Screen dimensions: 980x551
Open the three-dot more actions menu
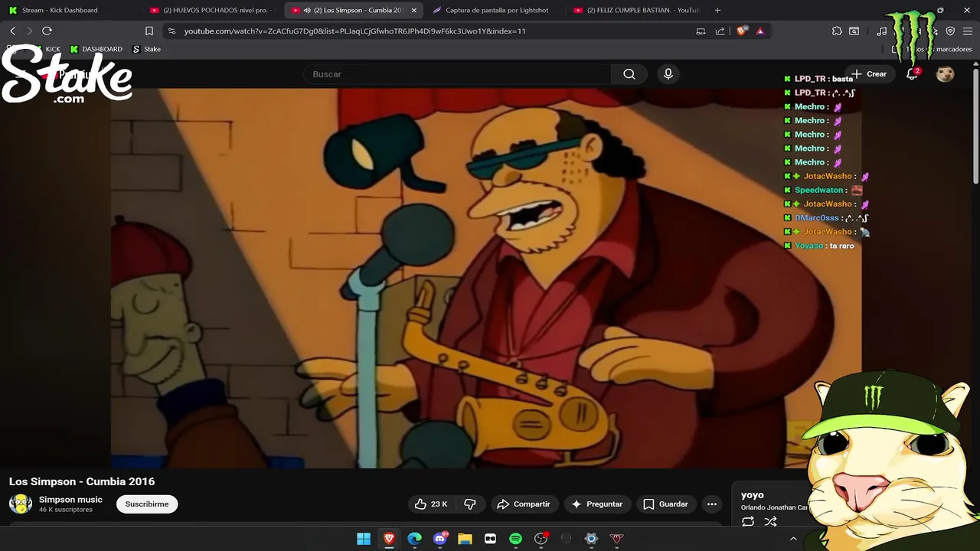click(x=712, y=504)
